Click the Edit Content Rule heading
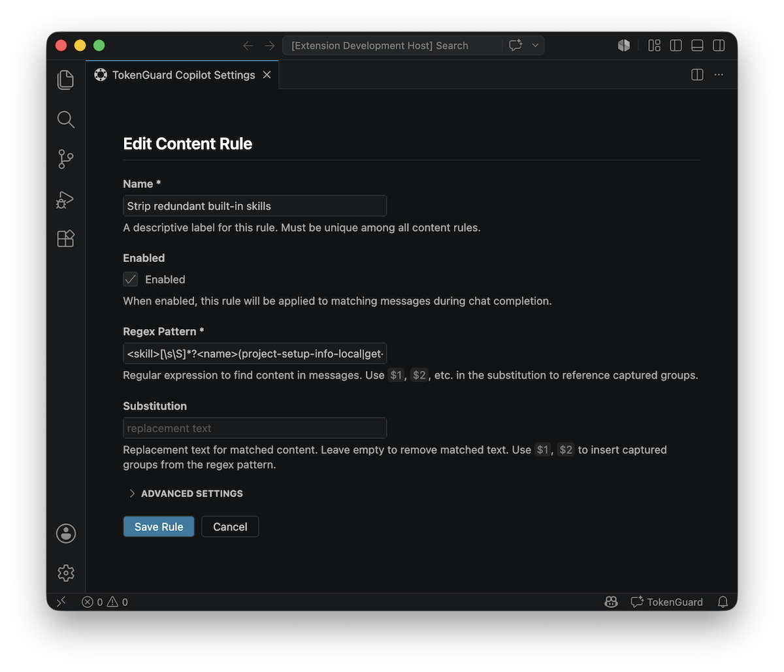This screenshot has height=672, width=784. coord(188,144)
